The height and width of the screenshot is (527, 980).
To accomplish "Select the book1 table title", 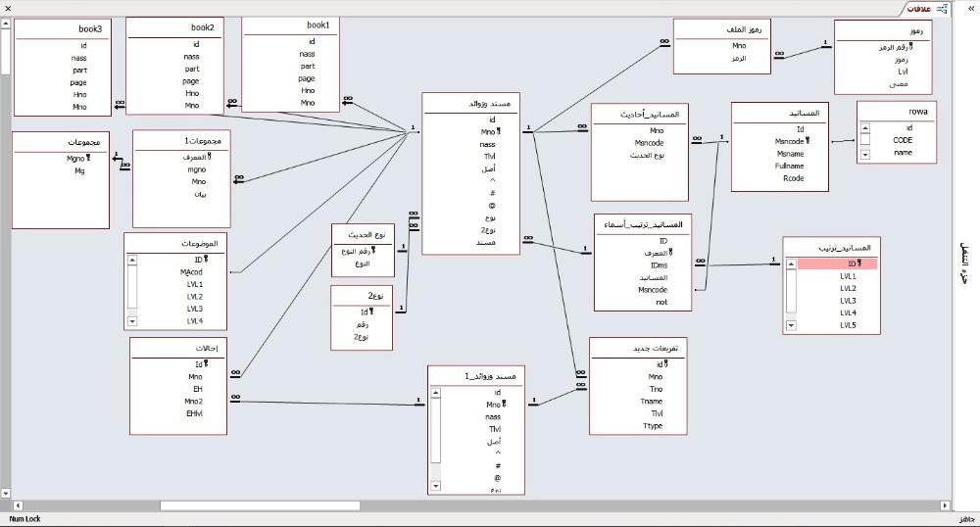I will pyautogui.click(x=318, y=24).
